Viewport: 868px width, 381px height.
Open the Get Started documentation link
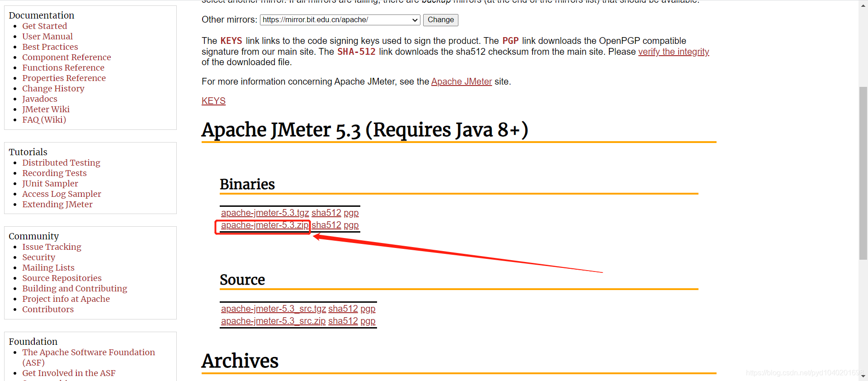point(45,26)
